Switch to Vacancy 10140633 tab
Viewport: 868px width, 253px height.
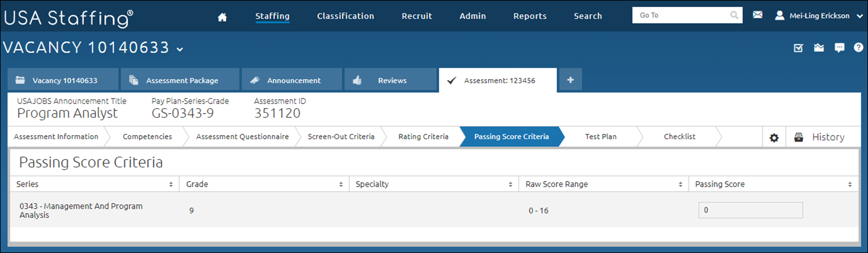(x=63, y=80)
